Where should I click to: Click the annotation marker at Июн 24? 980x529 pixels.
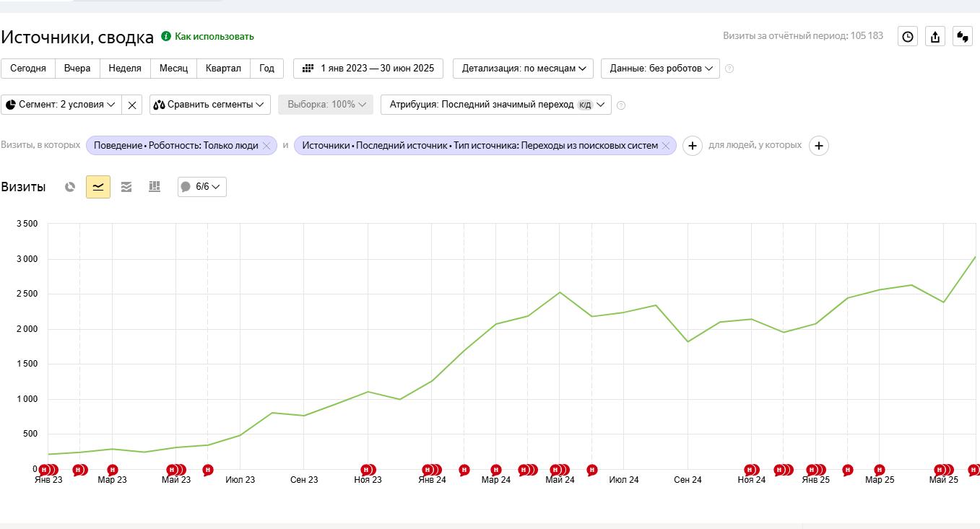click(592, 470)
